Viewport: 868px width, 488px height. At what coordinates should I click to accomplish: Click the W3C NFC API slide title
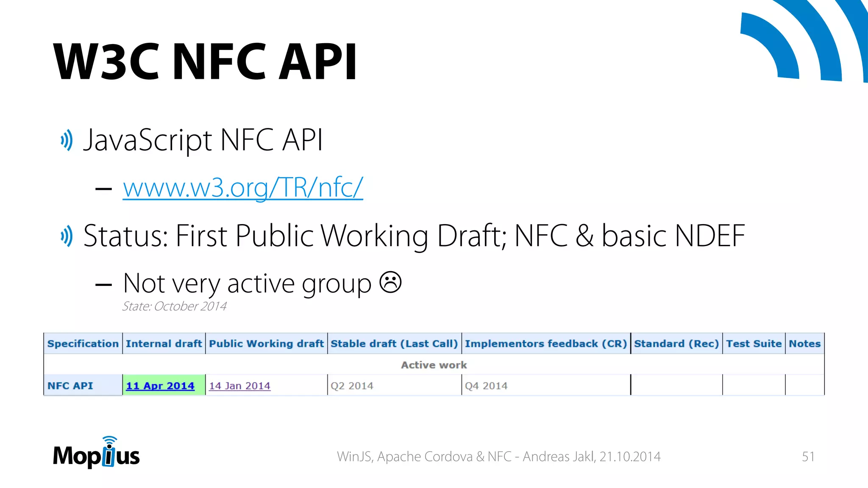[x=206, y=61]
